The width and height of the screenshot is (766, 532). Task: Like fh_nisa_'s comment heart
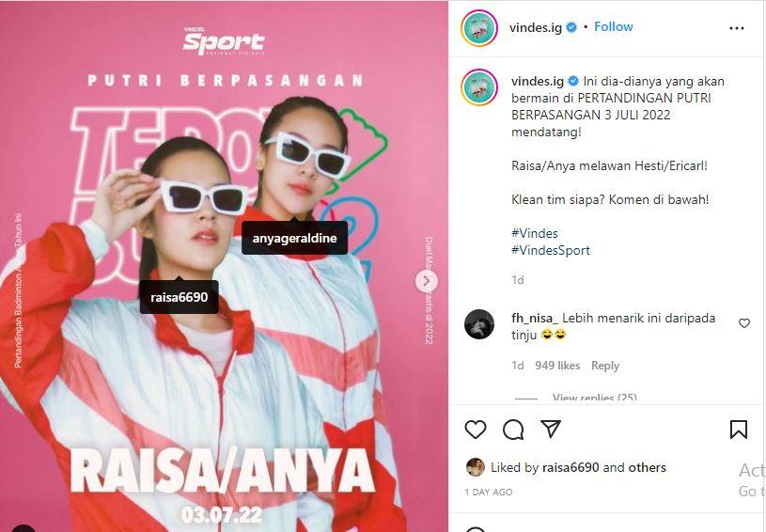(744, 323)
